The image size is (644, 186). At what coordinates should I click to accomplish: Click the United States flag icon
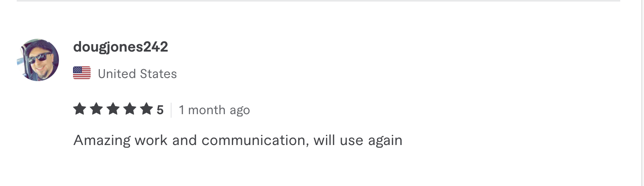pos(82,73)
